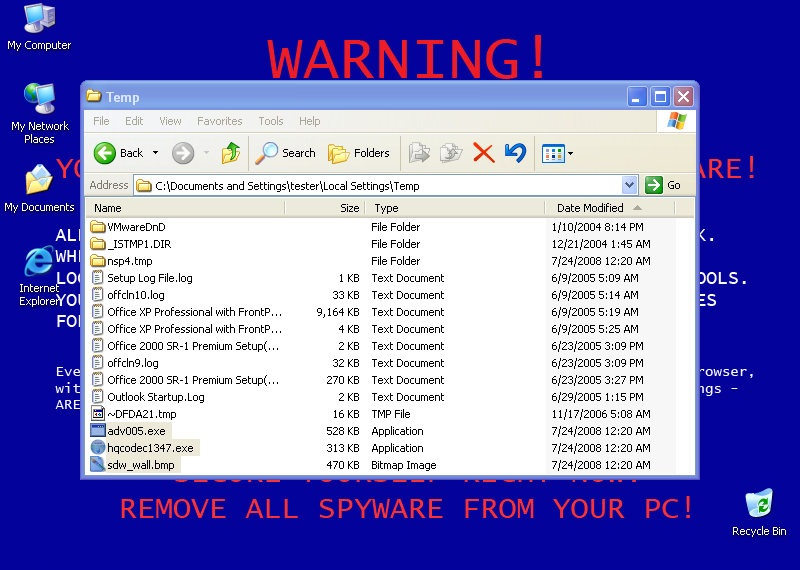Open the Search pane in toolbar
The image size is (800, 570).
[x=286, y=153]
